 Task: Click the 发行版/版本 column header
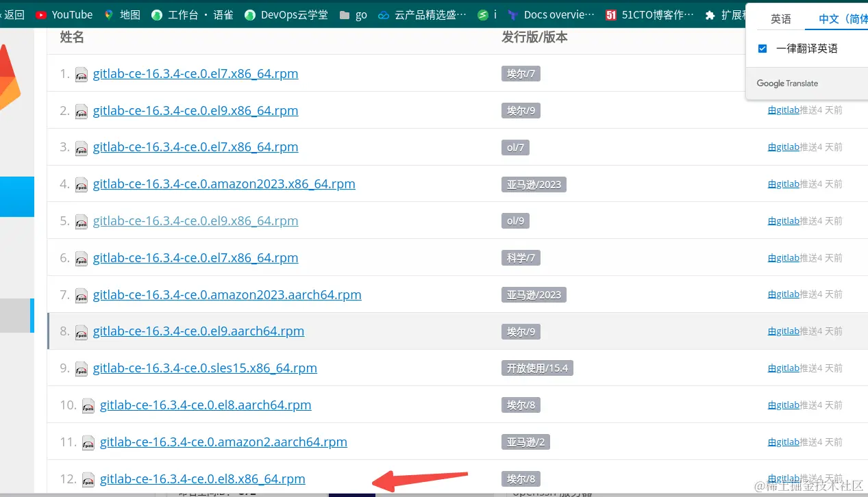coord(534,38)
